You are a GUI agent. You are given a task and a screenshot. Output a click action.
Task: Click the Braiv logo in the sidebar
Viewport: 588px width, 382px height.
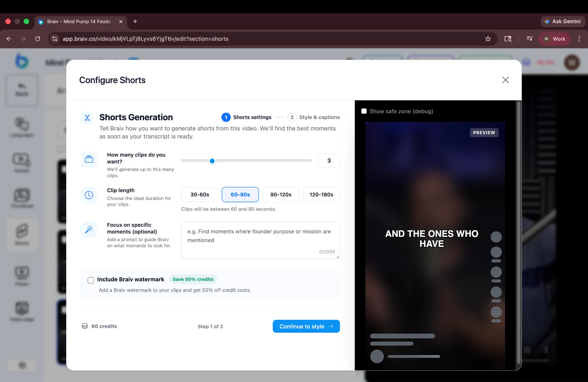coord(22,61)
